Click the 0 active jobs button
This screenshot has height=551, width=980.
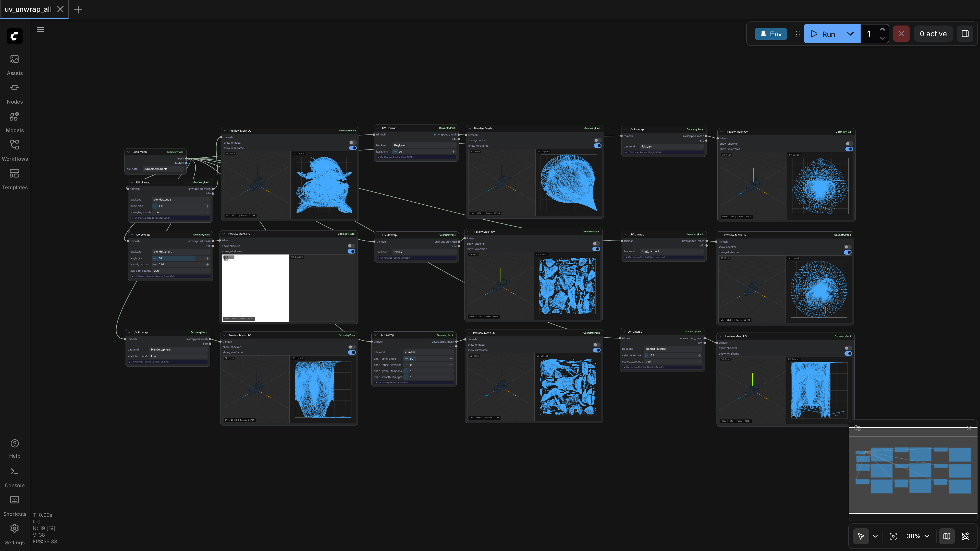point(933,34)
